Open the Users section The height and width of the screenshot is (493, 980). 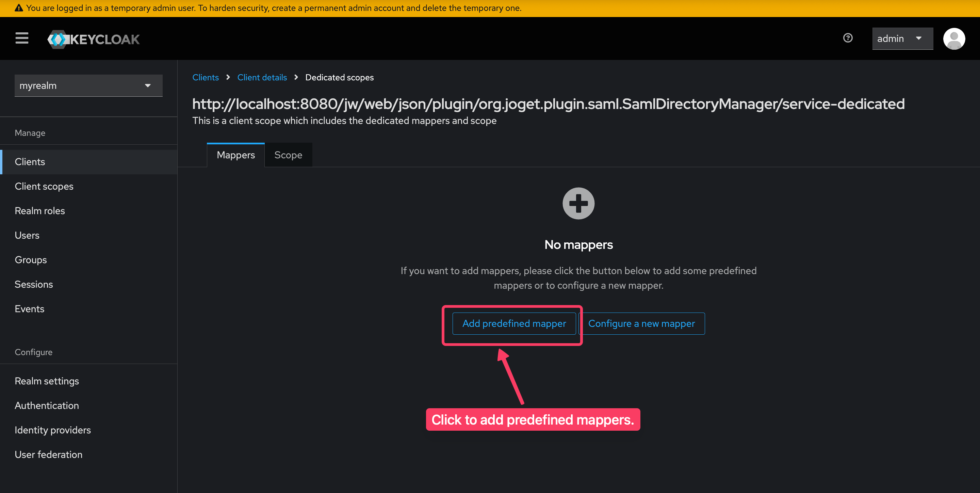pos(88,235)
